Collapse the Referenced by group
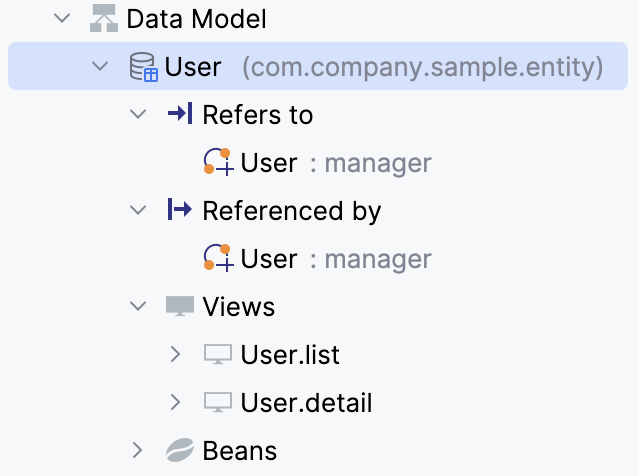The height and width of the screenshot is (476, 638). point(138,210)
